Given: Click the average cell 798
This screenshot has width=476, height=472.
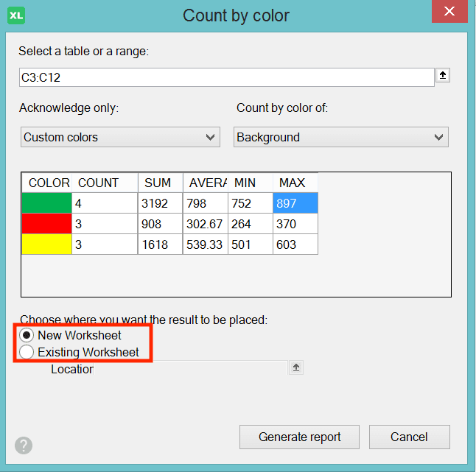Looking at the screenshot, I should coord(206,203).
